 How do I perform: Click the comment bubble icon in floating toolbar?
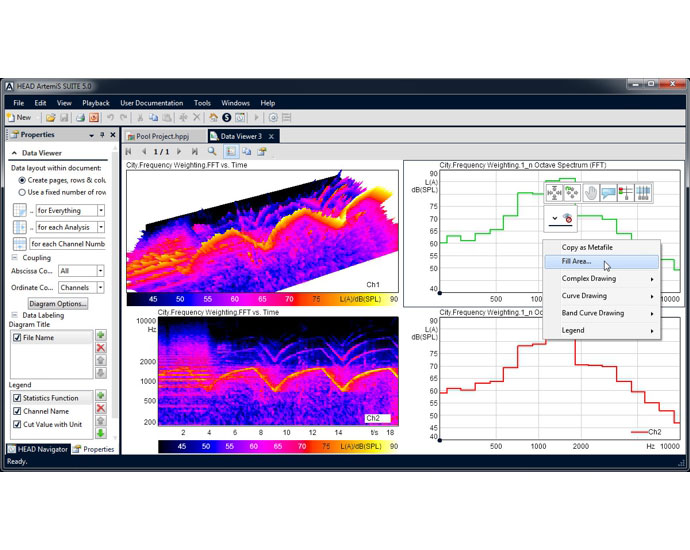609,192
